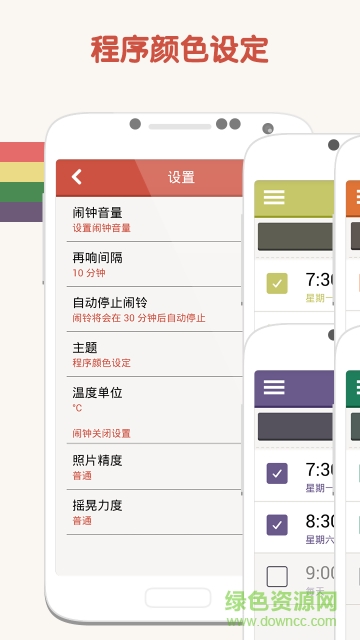The width and height of the screenshot is (360, 640).
Task: Pick the red color stripe
Action: pyautogui.click(x=22, y=152)
